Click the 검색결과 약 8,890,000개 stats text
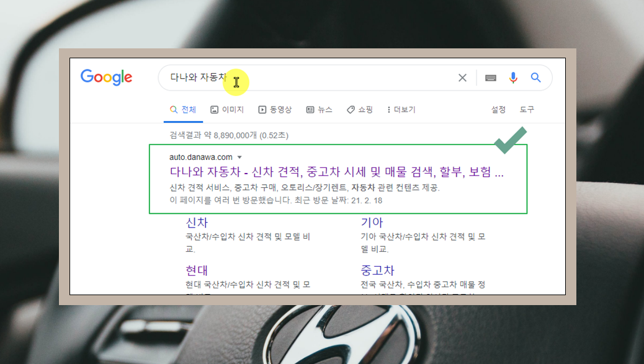This screenshot has height=364, width=644. (x=229, y=135)
